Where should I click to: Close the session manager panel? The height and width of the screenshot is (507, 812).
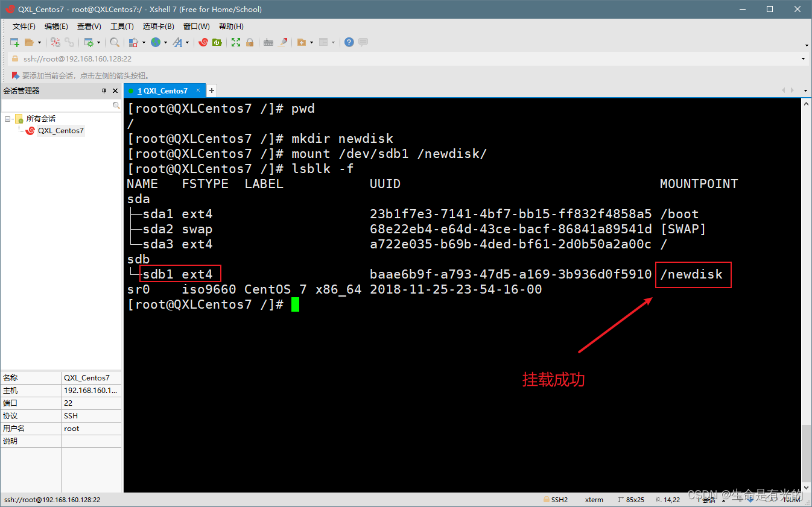115,91
